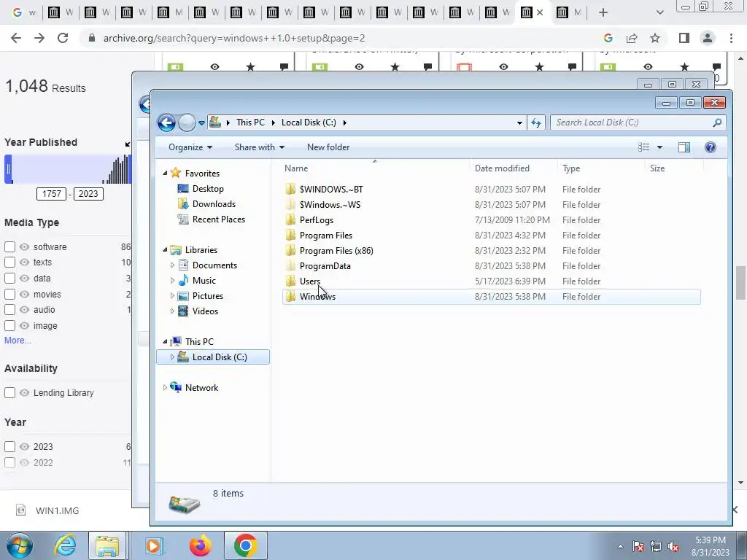The width and height of the screenshot is (747, 560).
Task: Open the Chrome profile avatar
Action: coord(708,38)
